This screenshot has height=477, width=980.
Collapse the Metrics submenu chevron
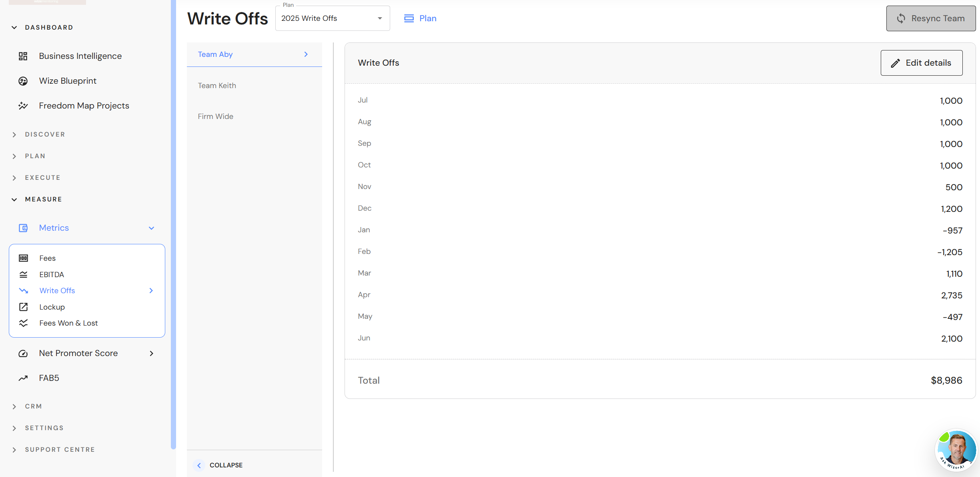tap(151, 228)
